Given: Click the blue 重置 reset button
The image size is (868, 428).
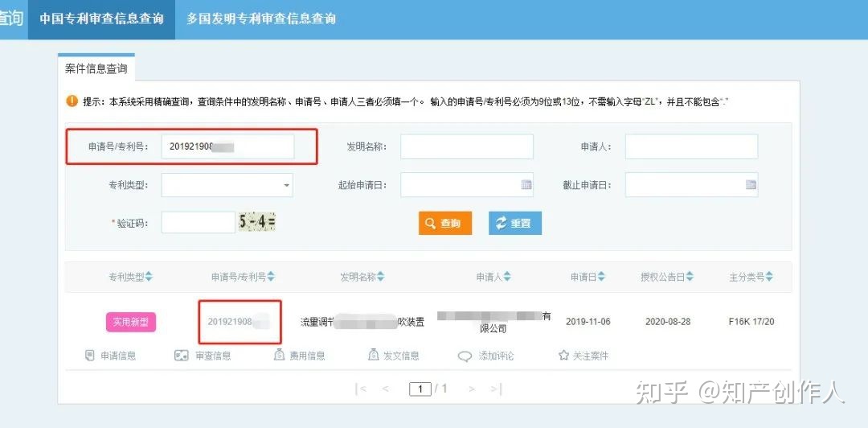Looking at the screenshot, I should [x=514, y=223].
